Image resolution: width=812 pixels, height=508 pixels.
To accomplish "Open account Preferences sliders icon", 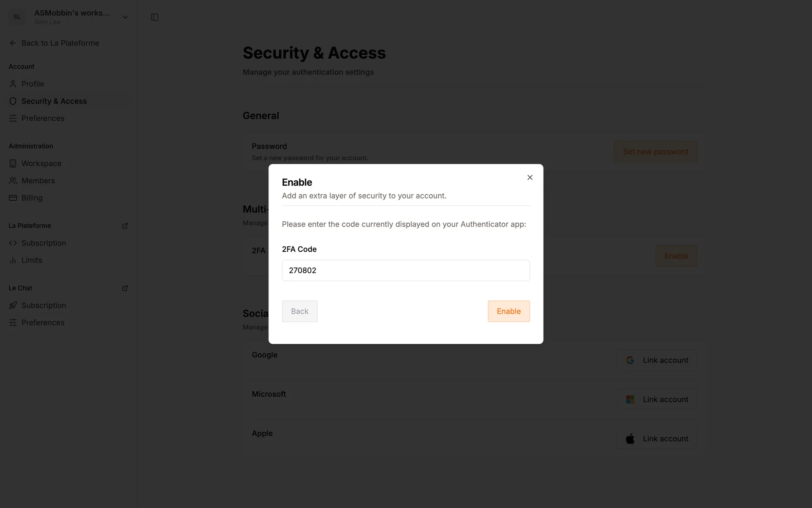I will pyautogui.click(x=13, y=119).
